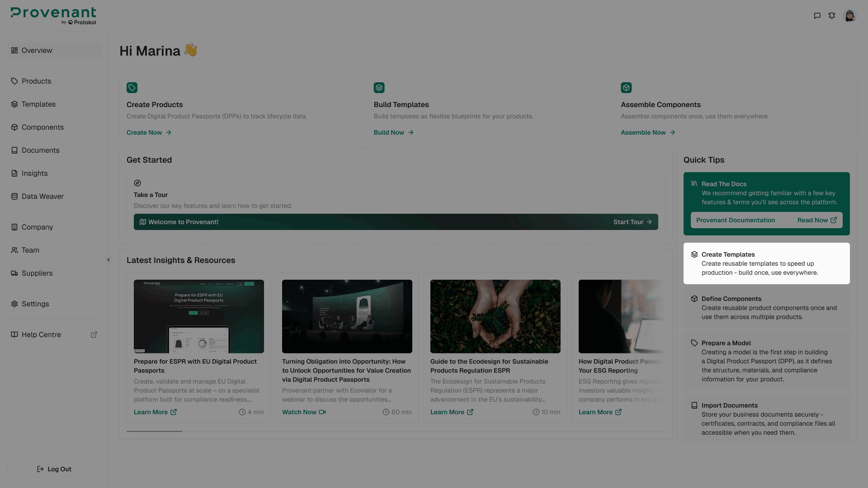Click the Create Products tag icon
Image resolution: width=868 pixels, height=488 pixels.
click(x=132, y=88)
